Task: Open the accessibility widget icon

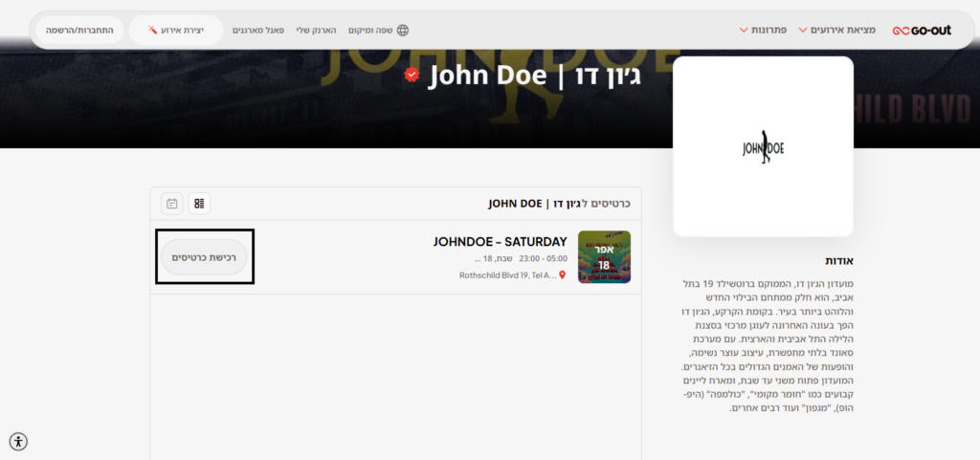Action: click(x=18, y=442)
